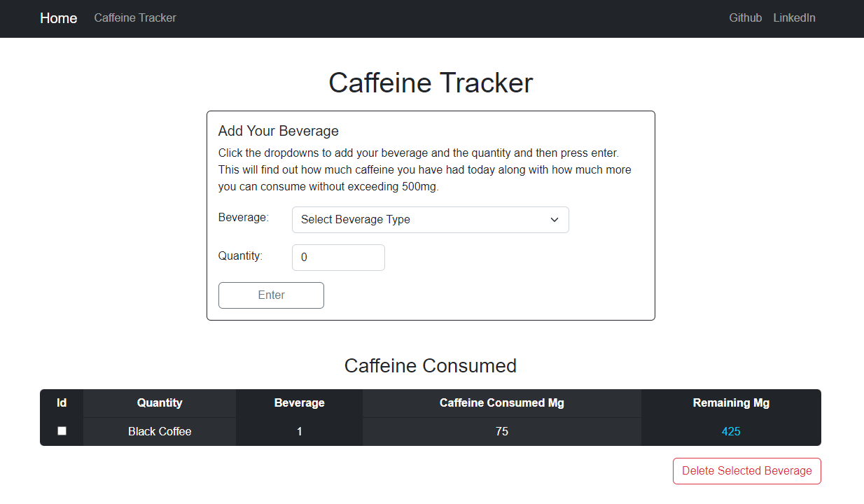Viewport: 864px width, 504px height.
Task: Open the Github link
Action: point(745,17)
